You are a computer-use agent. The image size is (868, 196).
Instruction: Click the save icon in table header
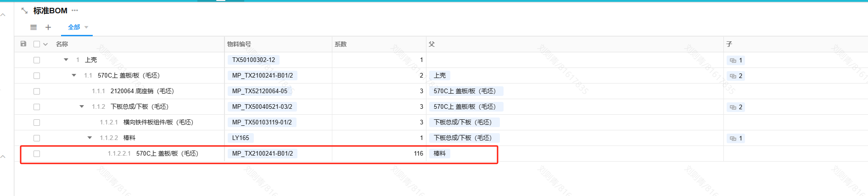tap(23, 44)
